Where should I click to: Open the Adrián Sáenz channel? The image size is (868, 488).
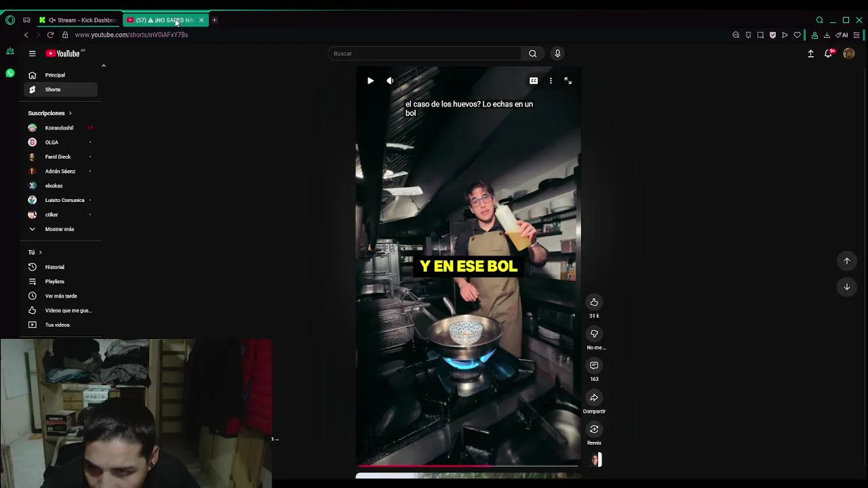coord(61,171)
